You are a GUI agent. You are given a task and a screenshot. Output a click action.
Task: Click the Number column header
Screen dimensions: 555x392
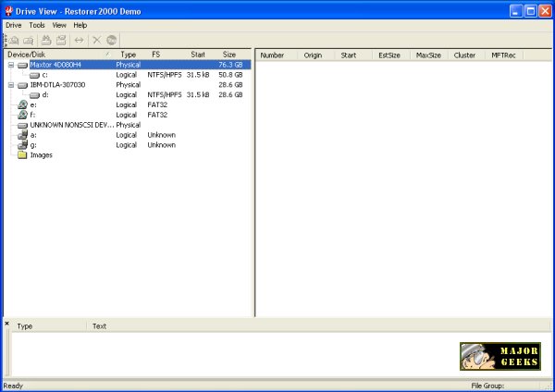coord(277,55)
